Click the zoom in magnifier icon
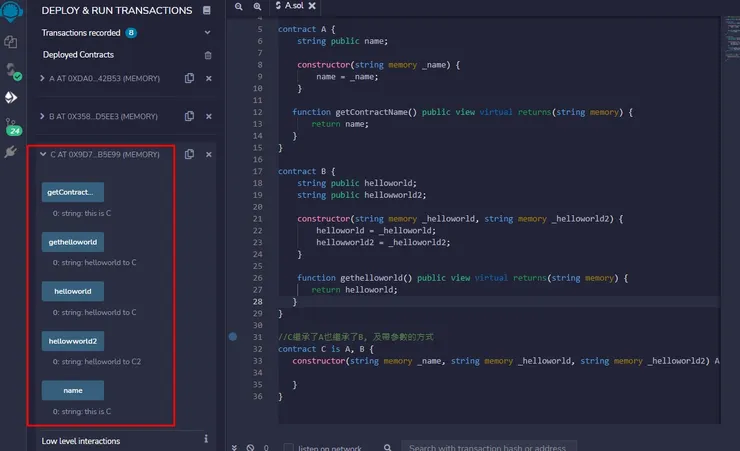 coord(258,7)
